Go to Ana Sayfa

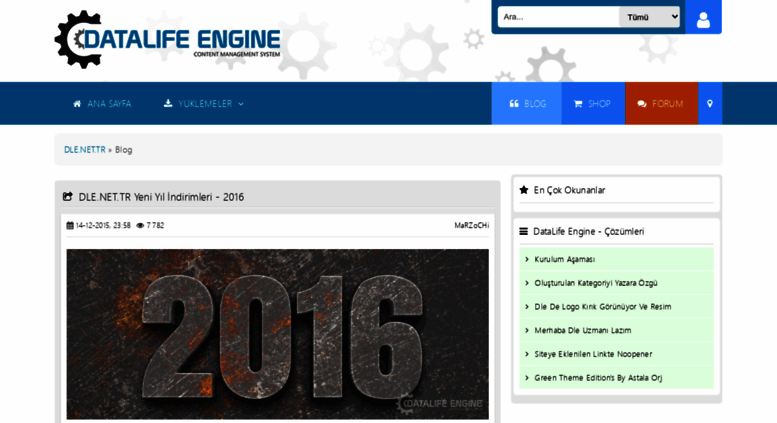102,104
